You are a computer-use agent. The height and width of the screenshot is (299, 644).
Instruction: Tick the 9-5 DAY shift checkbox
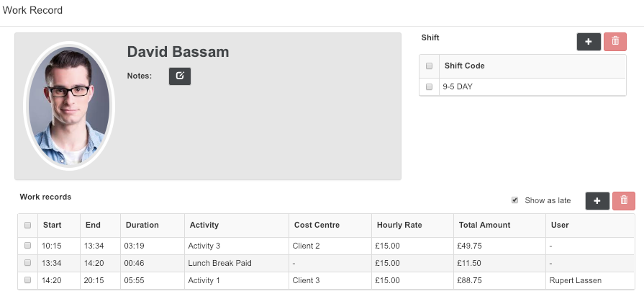pyautogui.click(x=429, y=86)
